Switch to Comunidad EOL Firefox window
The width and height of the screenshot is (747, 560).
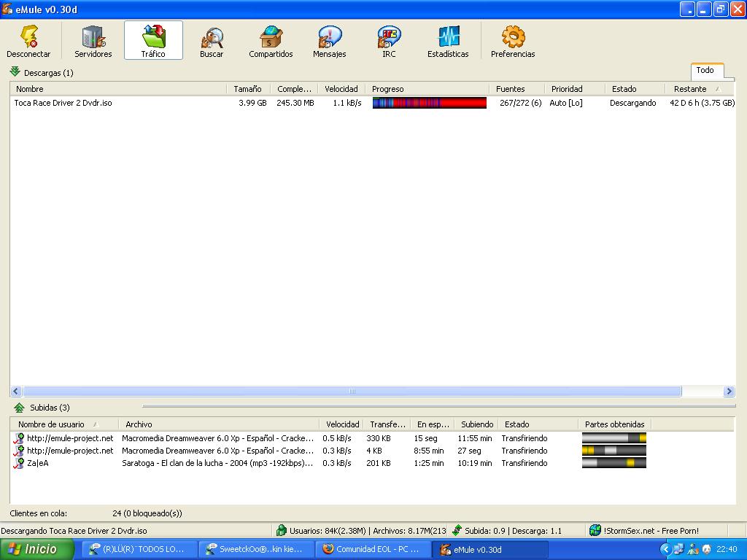coord(373,549)
